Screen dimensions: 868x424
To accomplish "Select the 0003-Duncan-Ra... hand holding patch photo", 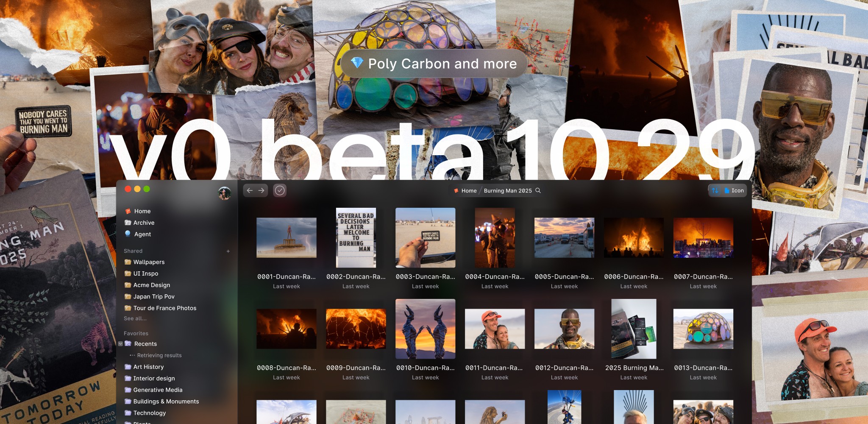I will coord(426,237).
